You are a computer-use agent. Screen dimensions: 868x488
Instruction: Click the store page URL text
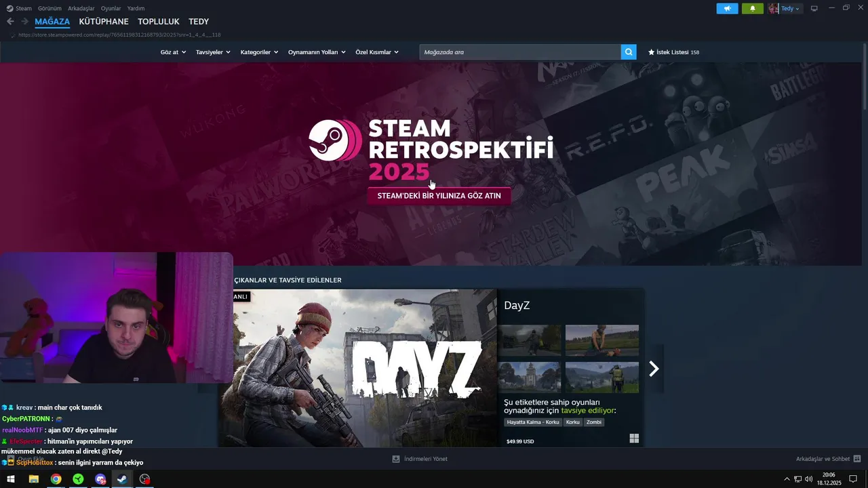coord(119,35)
